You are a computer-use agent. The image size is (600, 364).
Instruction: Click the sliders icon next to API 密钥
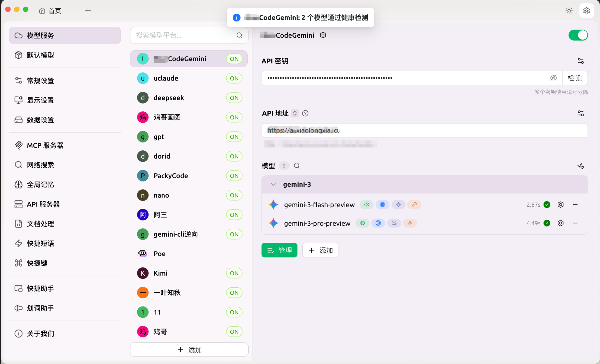click(581, 61)
